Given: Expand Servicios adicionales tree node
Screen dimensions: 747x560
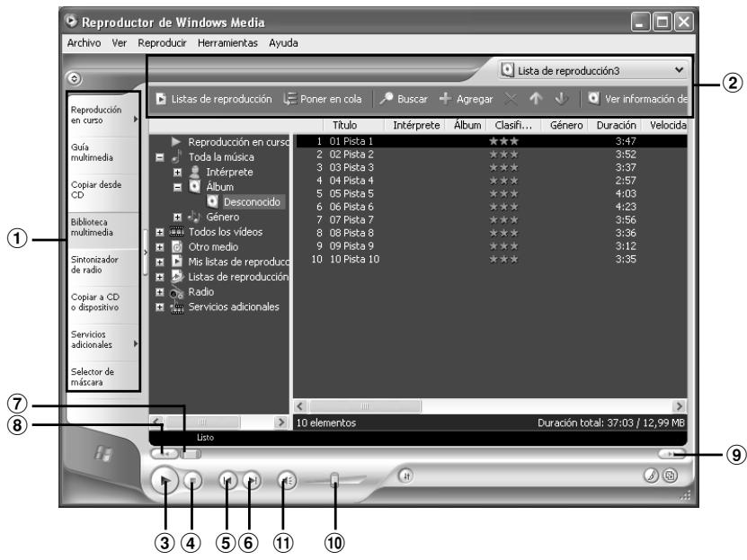Looking at the screenshot, I should pos(160,307).
